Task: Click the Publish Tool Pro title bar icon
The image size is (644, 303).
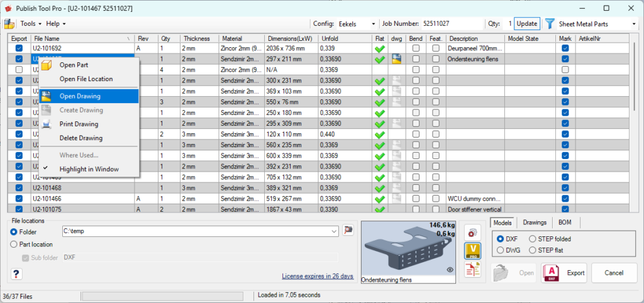Action: click(x=8, y=8)
